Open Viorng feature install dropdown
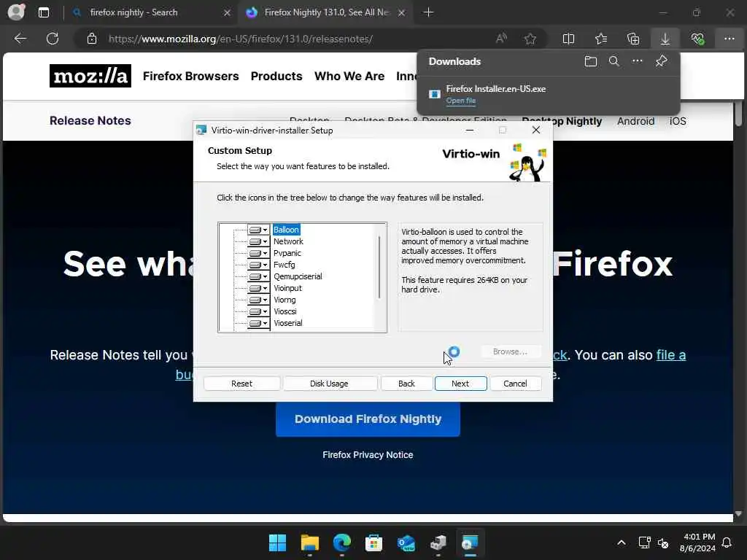The width and height of the screenshot is (747, 560). pos(258,300)
